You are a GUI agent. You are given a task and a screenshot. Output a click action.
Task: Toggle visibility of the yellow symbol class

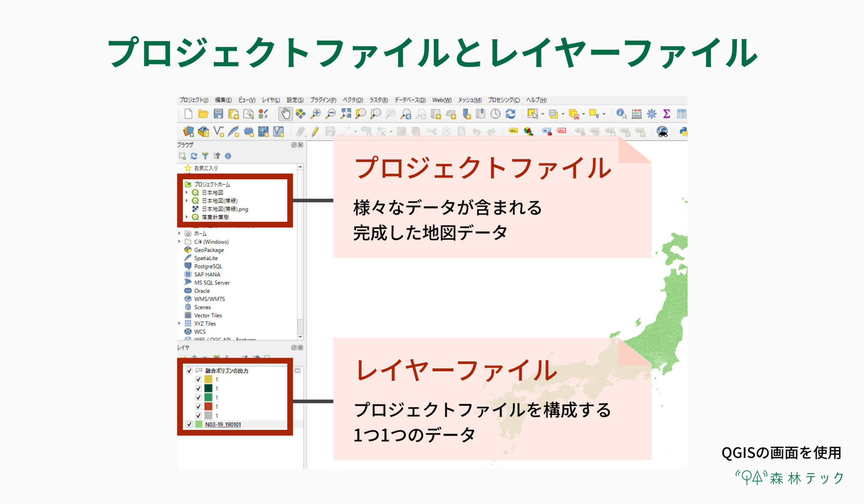click(x=198, y=380)
